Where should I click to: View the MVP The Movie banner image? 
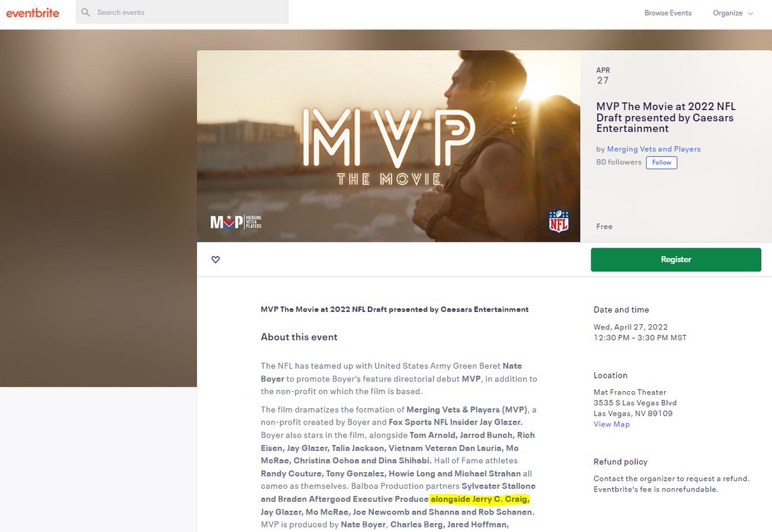(389, 146)
